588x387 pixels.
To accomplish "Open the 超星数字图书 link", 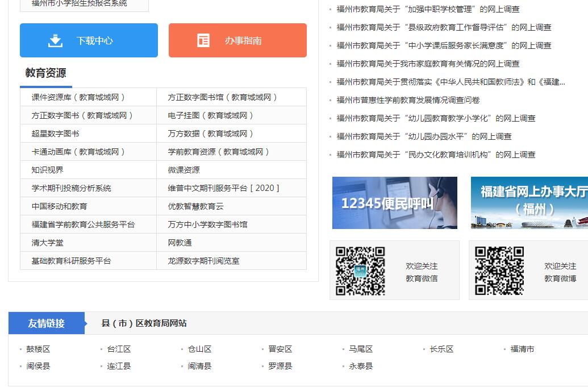I will pos(55,134).
